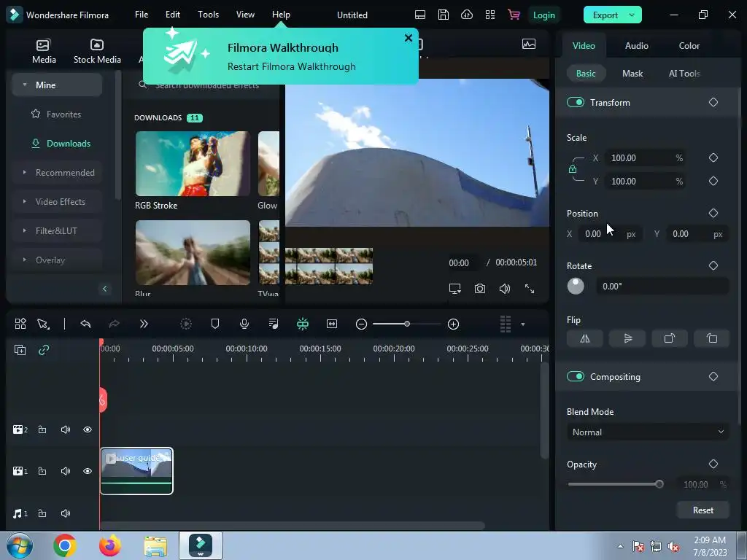Click the snapshot camera icon

480,289
